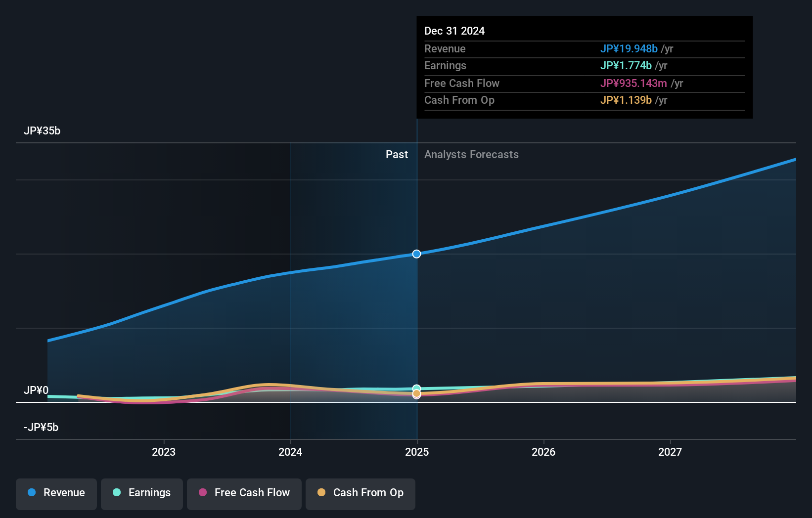Viewport: 812px width, 518px height.
Task: Click the pink dot in the Free Cash Flow legend
Action: 203,492
